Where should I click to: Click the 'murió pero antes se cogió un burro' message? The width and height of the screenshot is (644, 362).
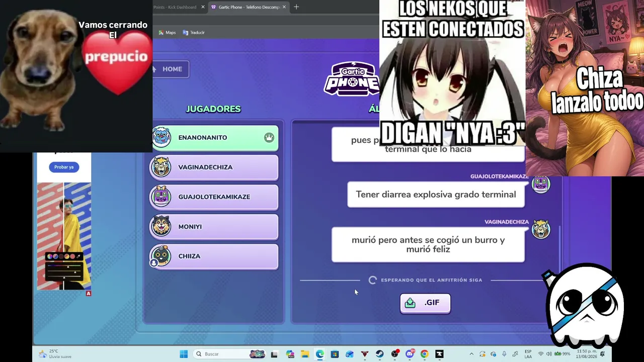pos(428,244)
